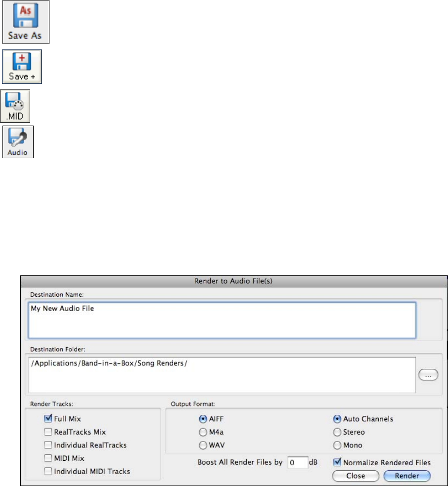Select Auto Channels option

pyautogui.click(x=337, y=419)
